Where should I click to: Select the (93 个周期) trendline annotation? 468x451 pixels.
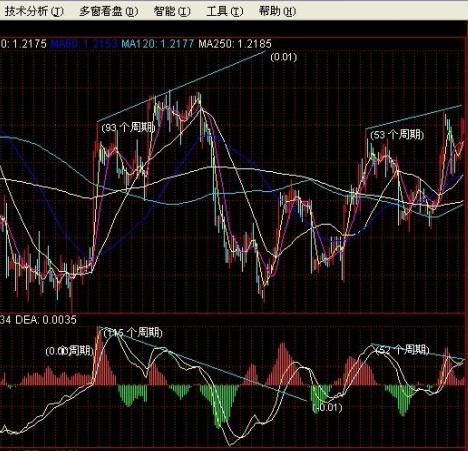[x=128, y=128]
